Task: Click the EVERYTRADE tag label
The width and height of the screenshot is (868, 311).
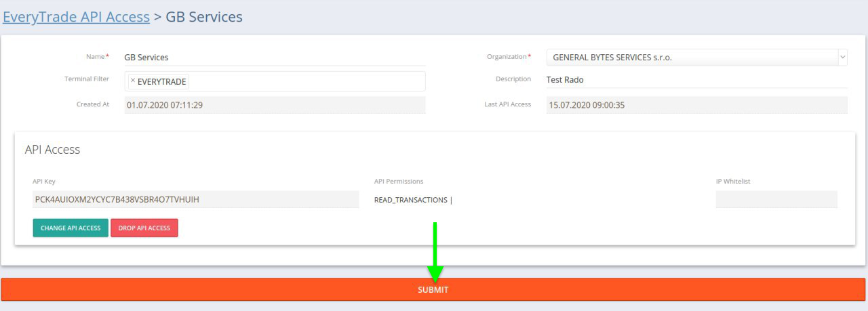Action: tap(162, 81)
